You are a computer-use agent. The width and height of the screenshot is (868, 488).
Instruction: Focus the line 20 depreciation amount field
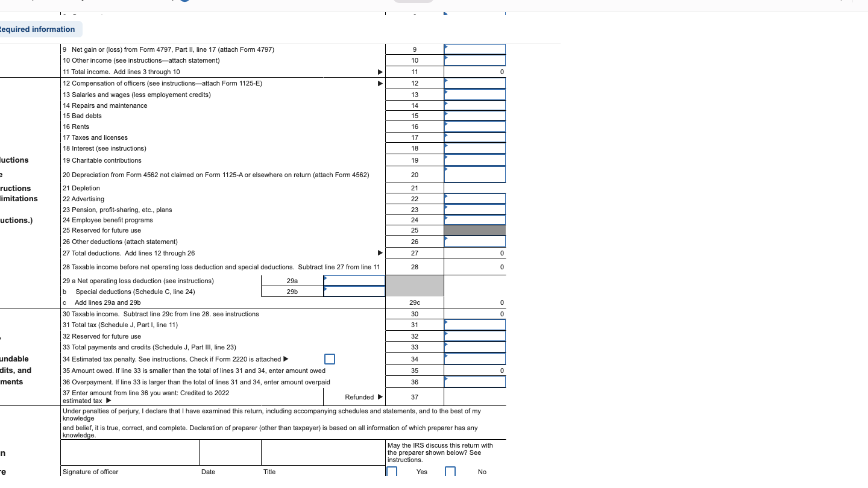pos(475,175)
